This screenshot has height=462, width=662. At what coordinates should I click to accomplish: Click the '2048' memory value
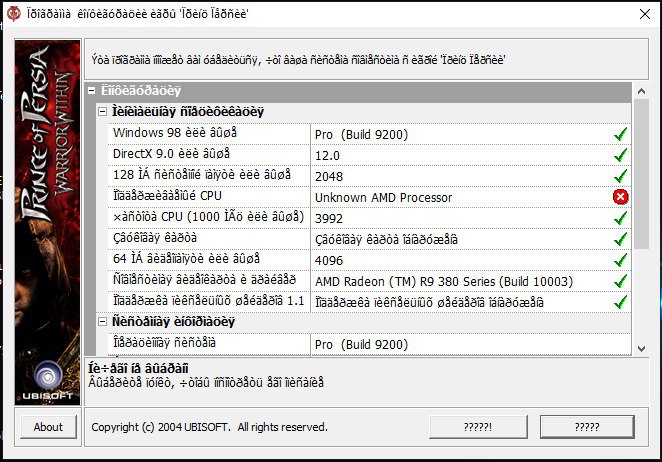coord(329,177)
